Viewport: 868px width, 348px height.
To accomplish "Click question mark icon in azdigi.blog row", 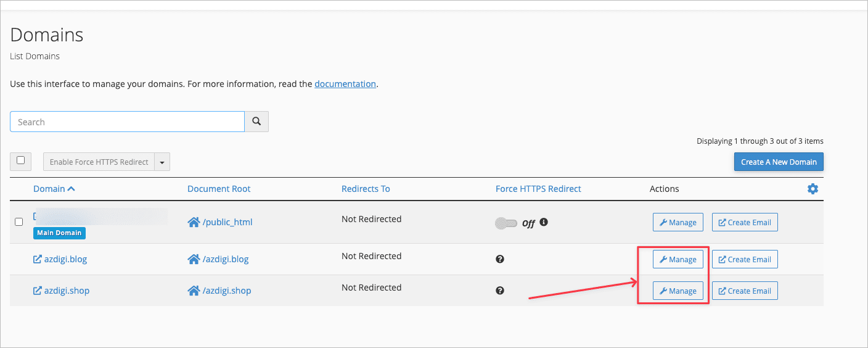I will click(x=500, y=259).
